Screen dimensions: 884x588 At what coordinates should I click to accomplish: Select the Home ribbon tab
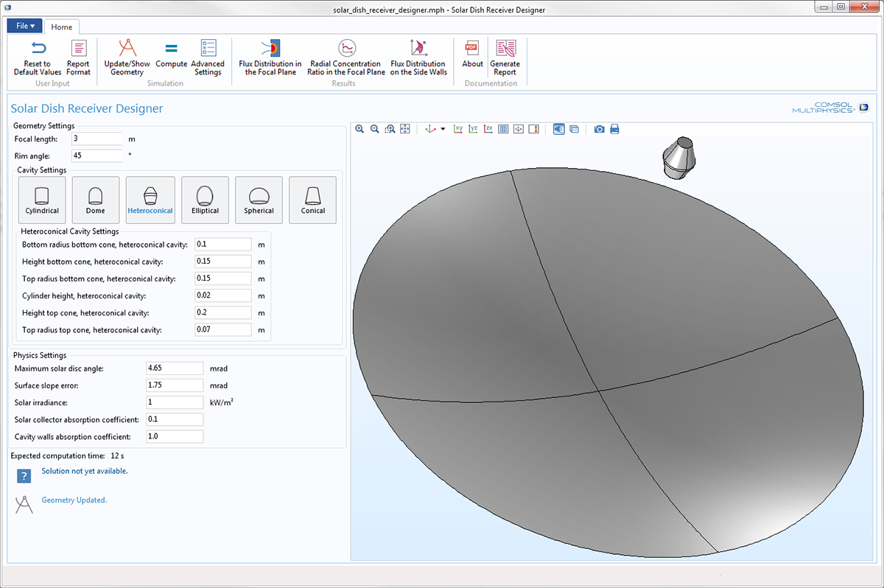tap(62, 27)
